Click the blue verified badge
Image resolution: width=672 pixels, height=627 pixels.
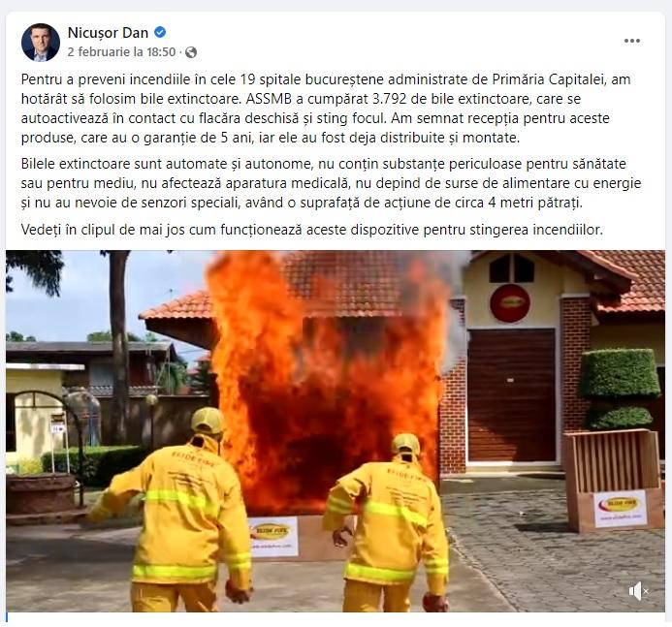click(160, 32)
